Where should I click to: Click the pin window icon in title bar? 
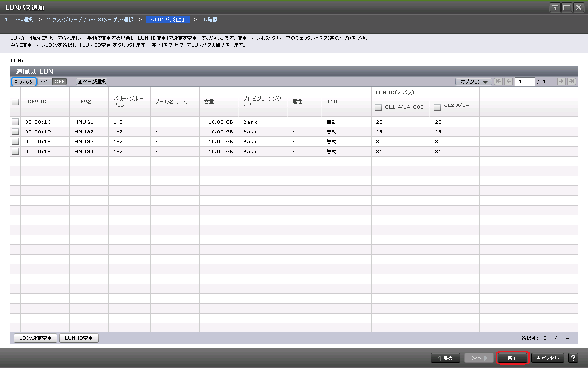coord(555,7)
